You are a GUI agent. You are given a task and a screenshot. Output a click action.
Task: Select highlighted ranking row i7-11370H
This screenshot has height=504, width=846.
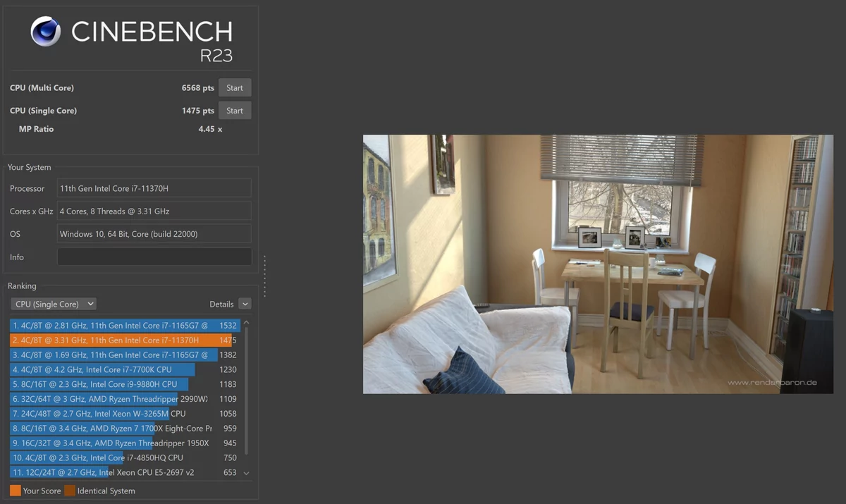[x=124, y=340]
